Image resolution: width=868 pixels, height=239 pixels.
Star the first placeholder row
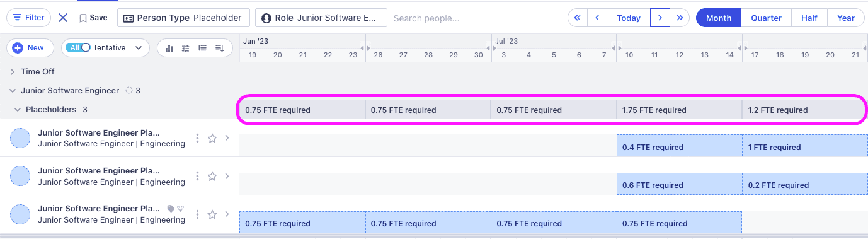pos(212,138)
